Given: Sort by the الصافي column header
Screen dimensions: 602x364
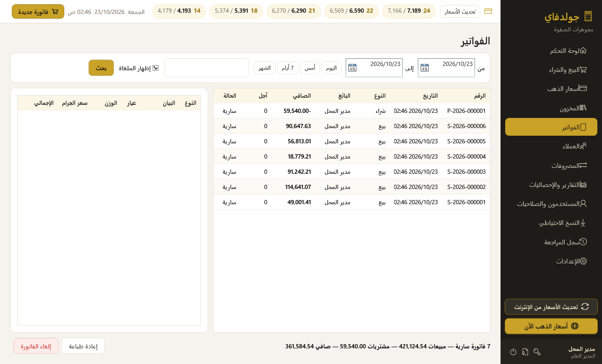Looking at the screenshot, I should tap(303, 96).
